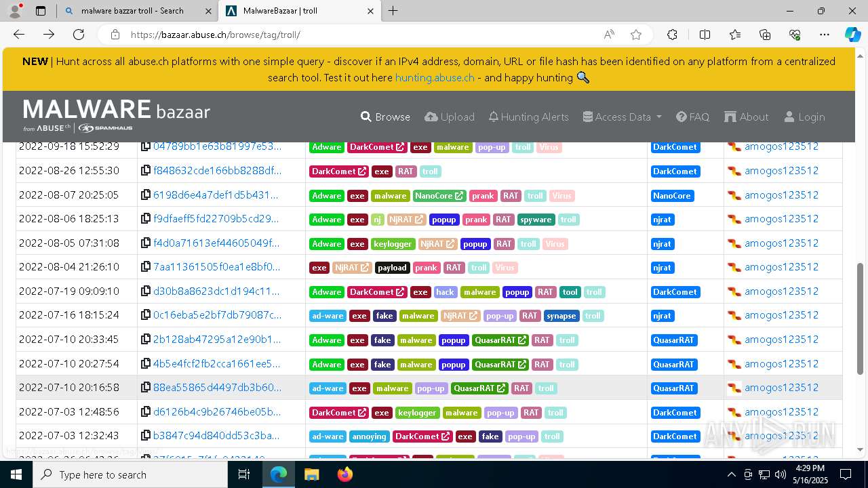Copy hash icon for 6198d6e4a7def1d5b431
Image resolution: width=868 pixels, height=488 pixels.
(x=146, y=195)
